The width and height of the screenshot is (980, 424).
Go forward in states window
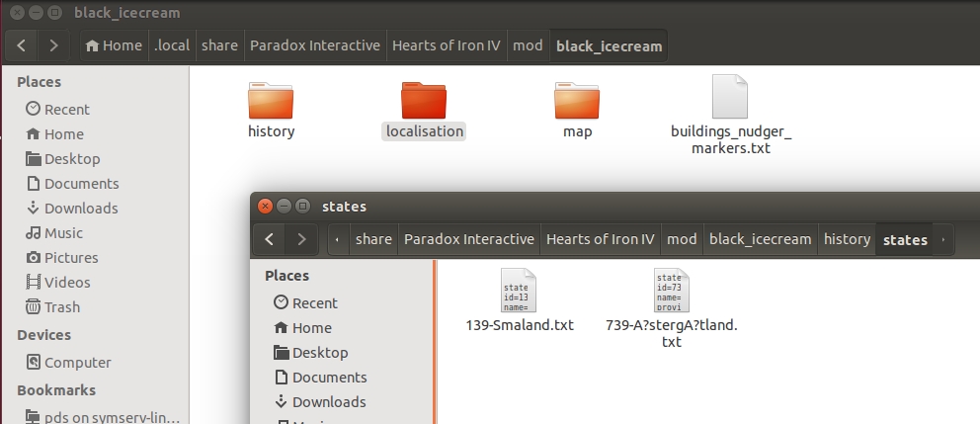coord(301,239)
